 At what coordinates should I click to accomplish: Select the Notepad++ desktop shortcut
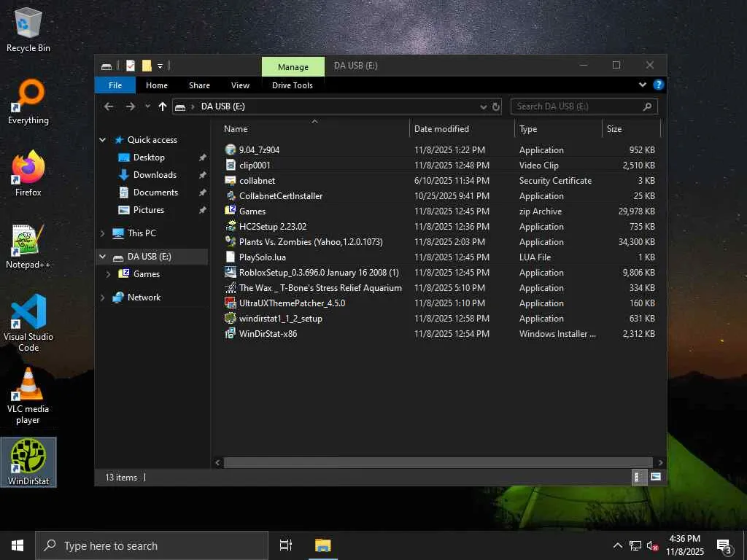coord(28,246)
